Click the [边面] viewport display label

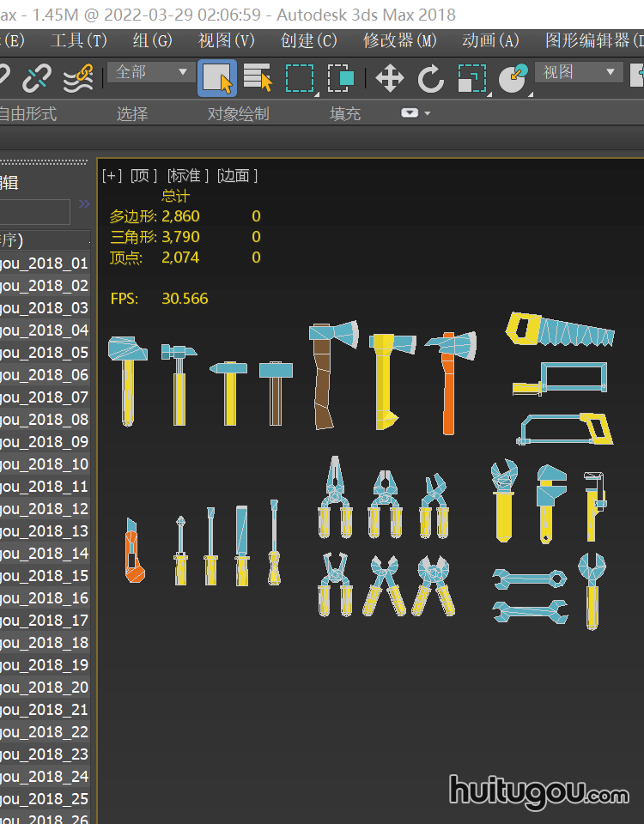237,176
